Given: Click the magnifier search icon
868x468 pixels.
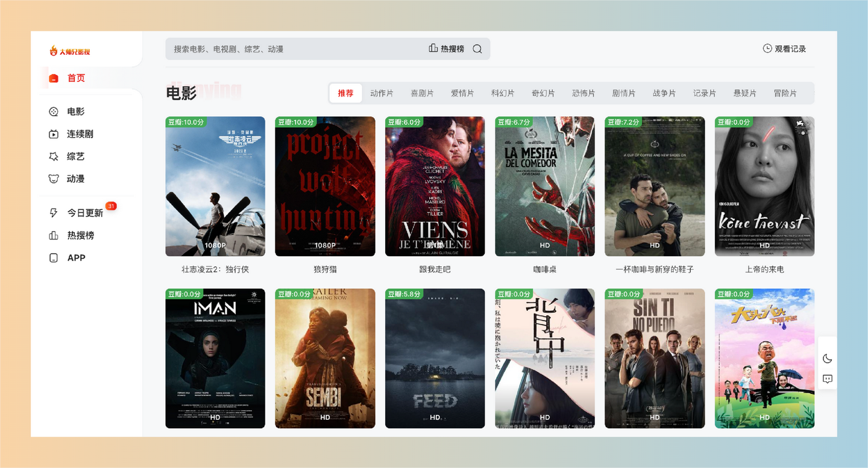Looking at the screenshot, I should point(477,49).
